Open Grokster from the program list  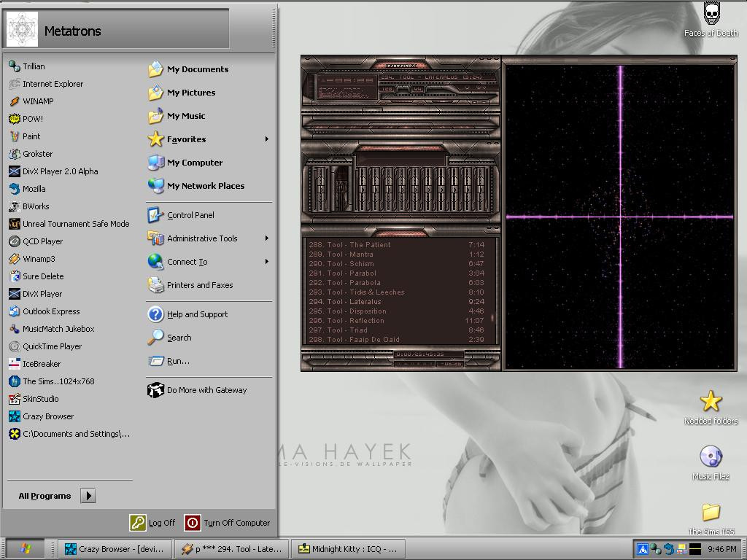pos(31,154)
